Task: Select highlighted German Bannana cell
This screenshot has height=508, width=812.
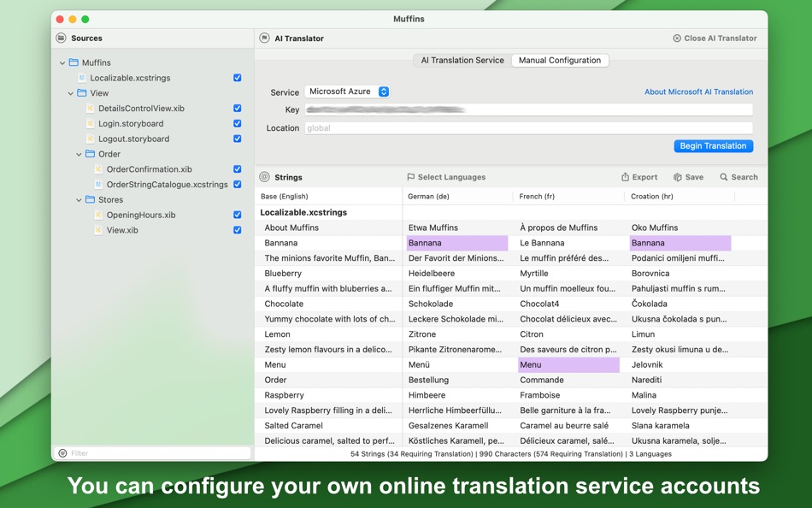Action: click(x=457, y=243)
